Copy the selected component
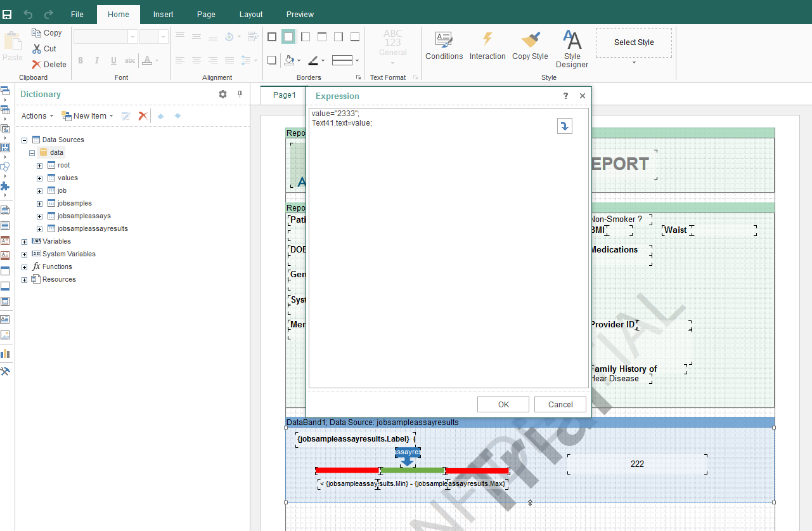The image size is (812, 531). (47, 33)
